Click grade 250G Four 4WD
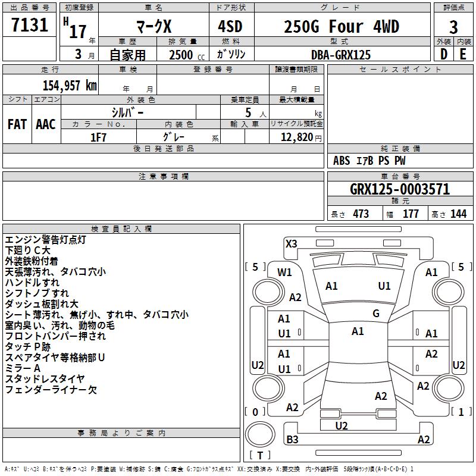 342,26
